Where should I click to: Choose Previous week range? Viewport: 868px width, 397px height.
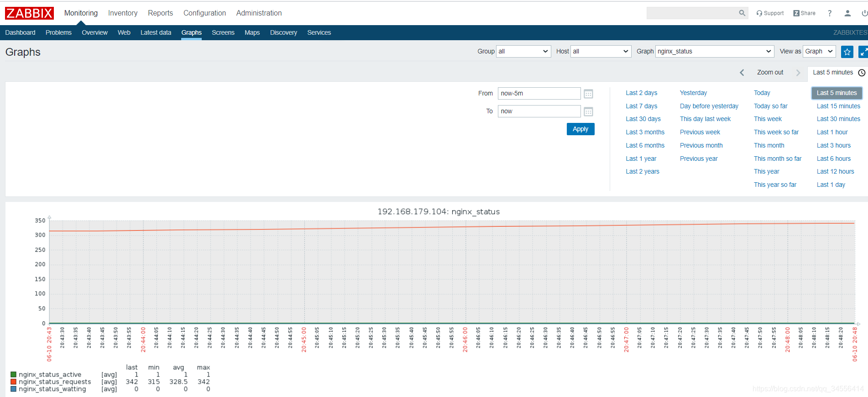click(x=700, y=132)
